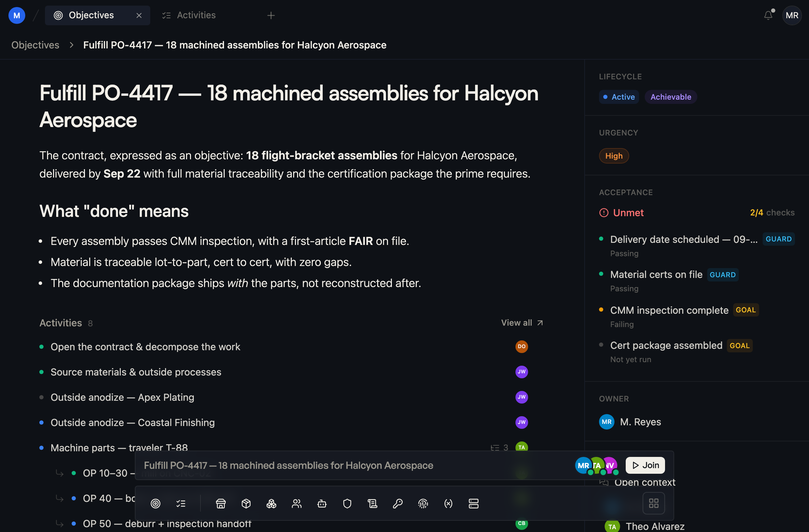Viewport: 809px width, 532px height.
Task: Open context link in sidebar
Action: click(637, 482)
